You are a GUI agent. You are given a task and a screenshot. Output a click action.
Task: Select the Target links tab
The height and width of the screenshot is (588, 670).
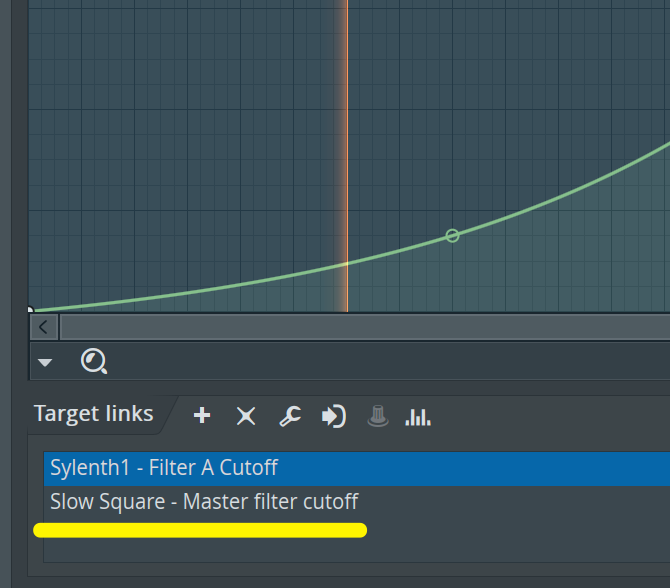(94, 414)
